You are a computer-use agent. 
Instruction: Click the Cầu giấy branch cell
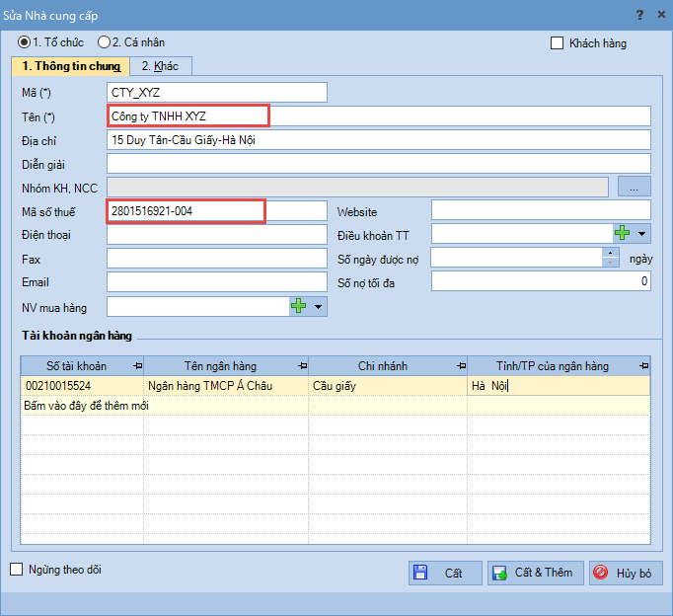pos(388,385)
